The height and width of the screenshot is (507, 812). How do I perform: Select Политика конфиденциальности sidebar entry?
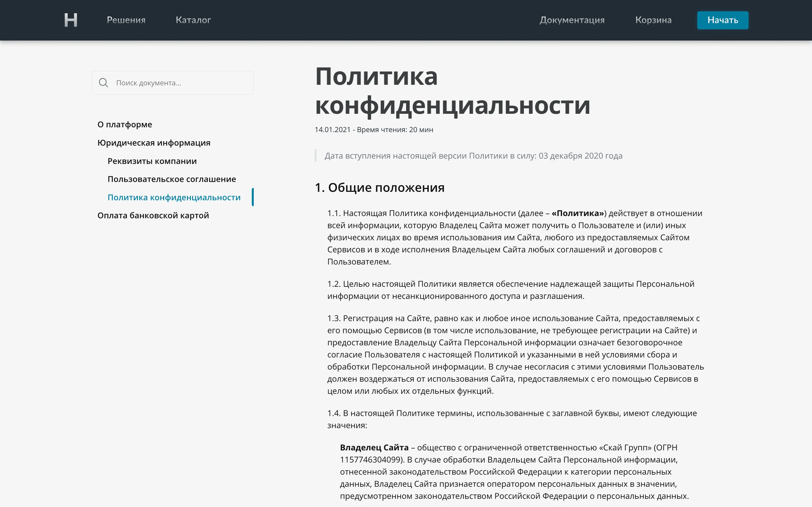click(x=174, y=197)
